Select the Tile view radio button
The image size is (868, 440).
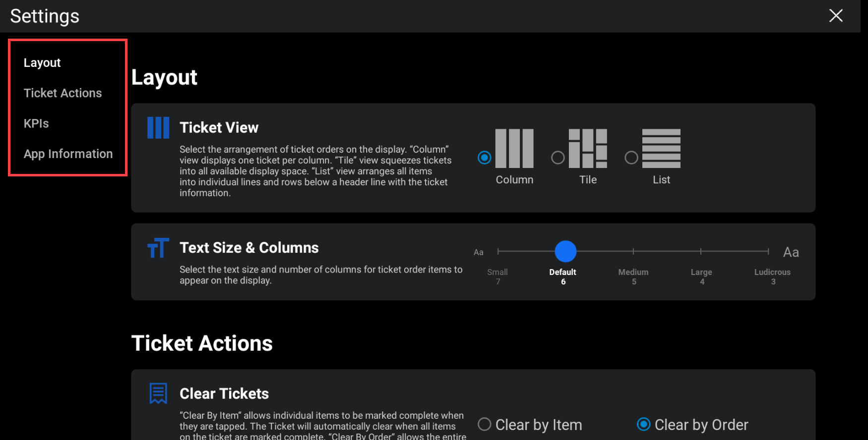coord(558,158)
